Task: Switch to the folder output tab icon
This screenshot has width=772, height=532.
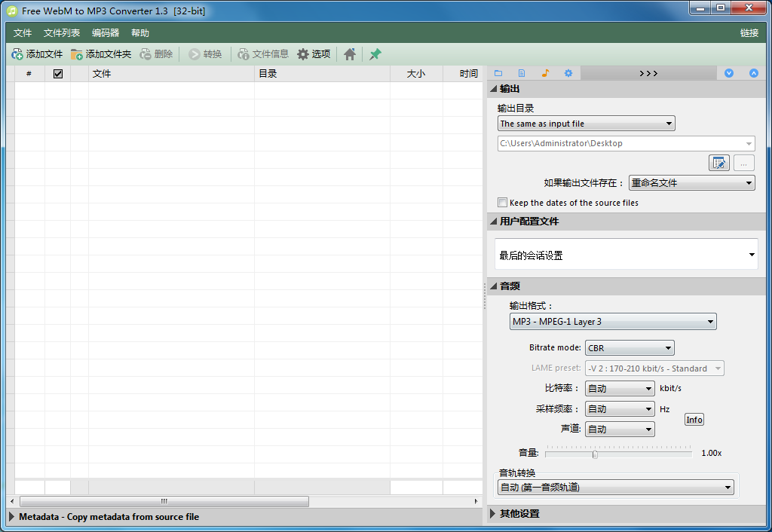Action: click(x=498, y=73)
